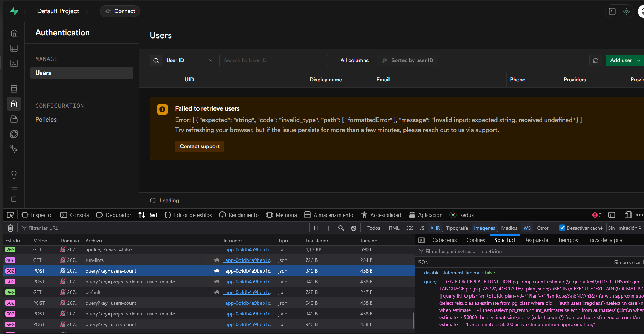Open the Storage sidebar icon

click(14, 119)
